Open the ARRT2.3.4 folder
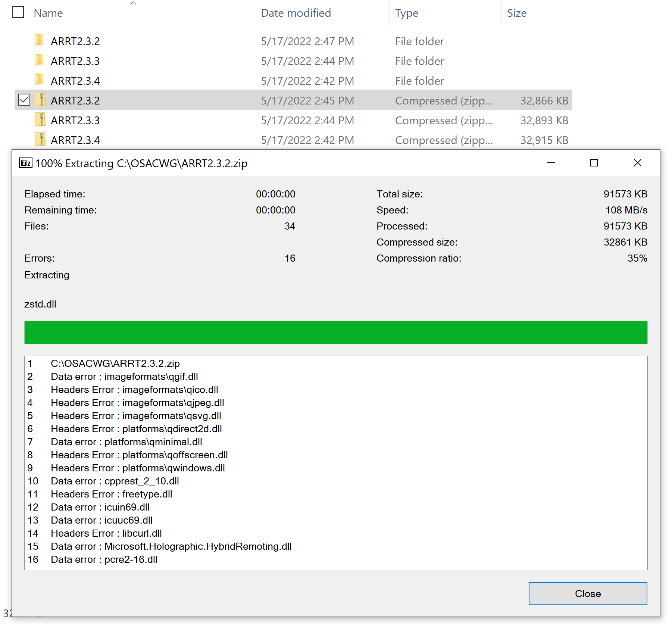The image size is (672, 624). pyautogui.click(x=75, y=81)
